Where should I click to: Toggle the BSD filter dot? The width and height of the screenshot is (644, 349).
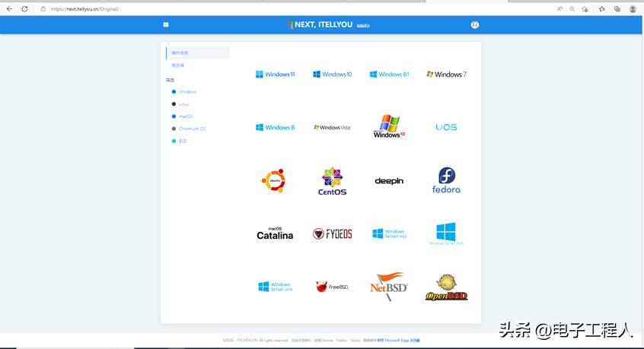point(174,141)
